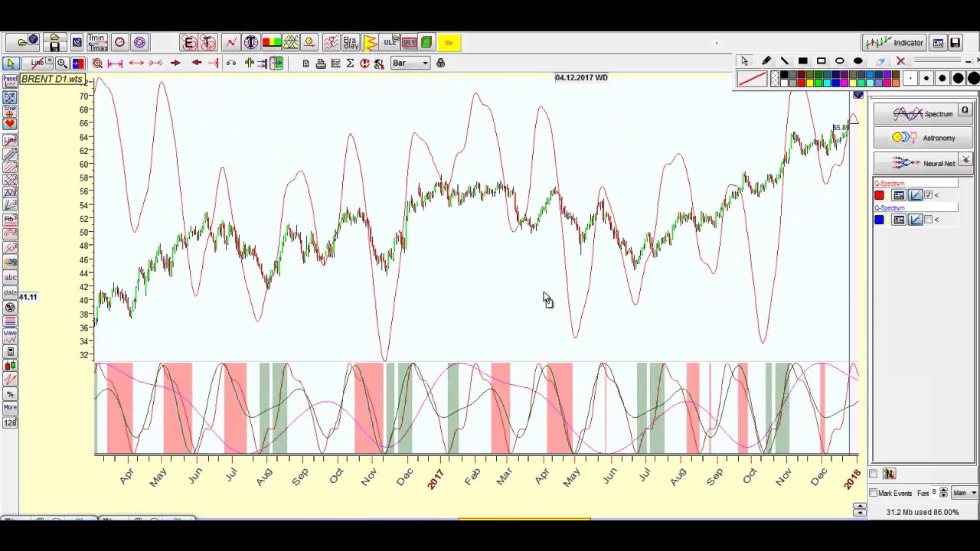Select the filled rectangle drawing tool
This screenshot has width=980, height=551.
pos(803,60)
